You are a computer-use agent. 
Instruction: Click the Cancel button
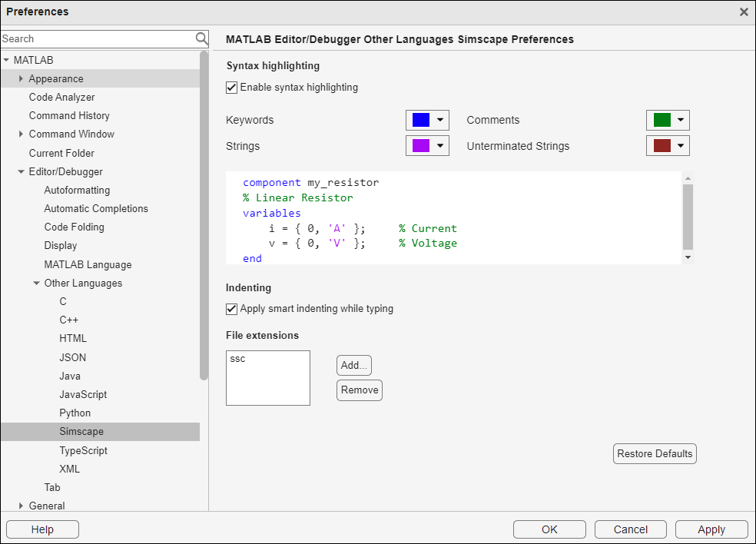coord(630,529)
